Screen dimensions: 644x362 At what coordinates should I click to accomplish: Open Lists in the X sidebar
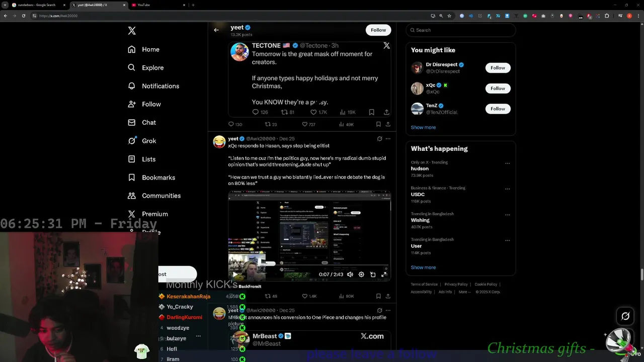coord(142,159)
